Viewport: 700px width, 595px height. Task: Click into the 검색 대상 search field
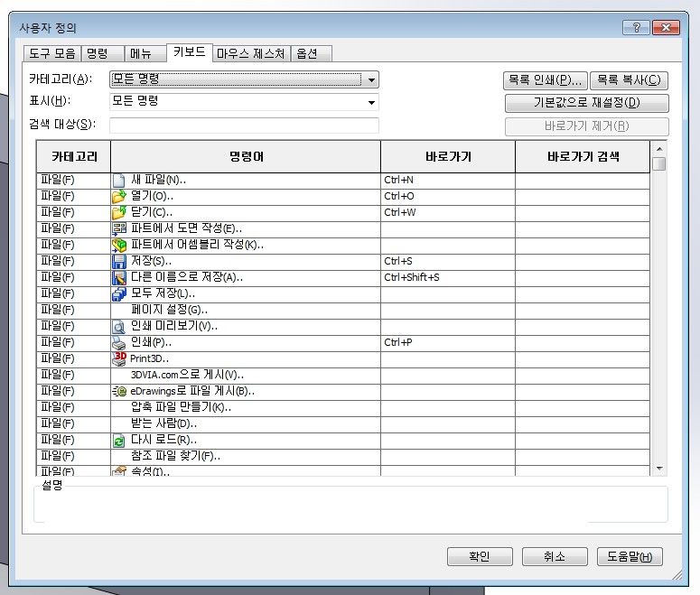click(x=244, y=125)
